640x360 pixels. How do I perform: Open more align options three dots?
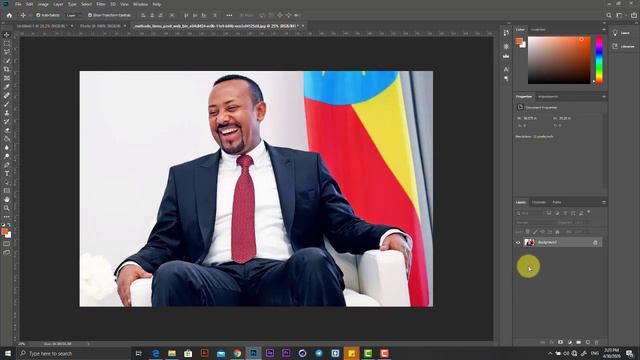coord(229,15)
